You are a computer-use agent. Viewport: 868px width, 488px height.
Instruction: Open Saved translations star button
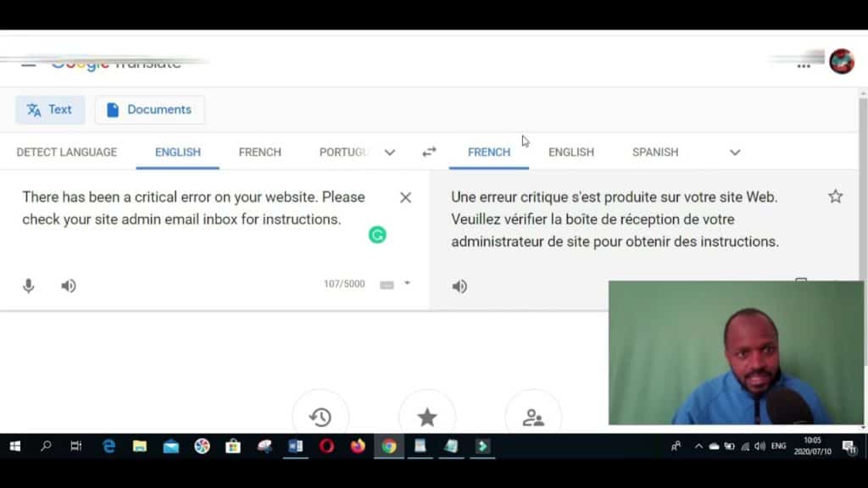click(x=427, y=416)
